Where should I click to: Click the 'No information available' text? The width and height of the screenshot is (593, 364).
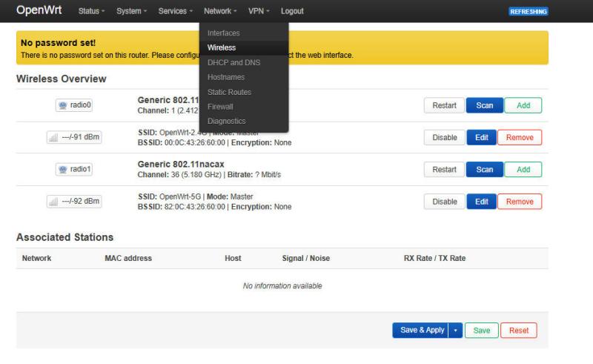282,285
